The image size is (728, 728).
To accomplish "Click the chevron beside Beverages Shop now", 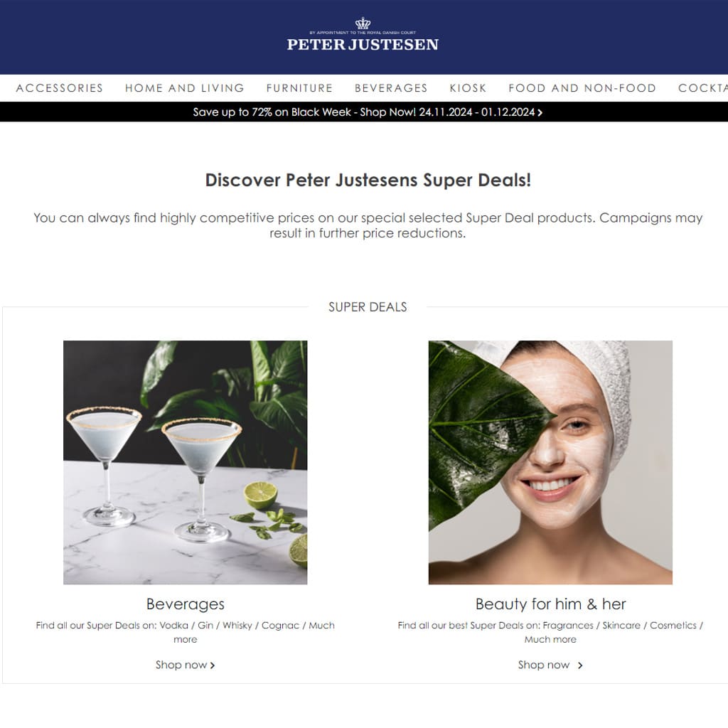I will coord(212,665).
